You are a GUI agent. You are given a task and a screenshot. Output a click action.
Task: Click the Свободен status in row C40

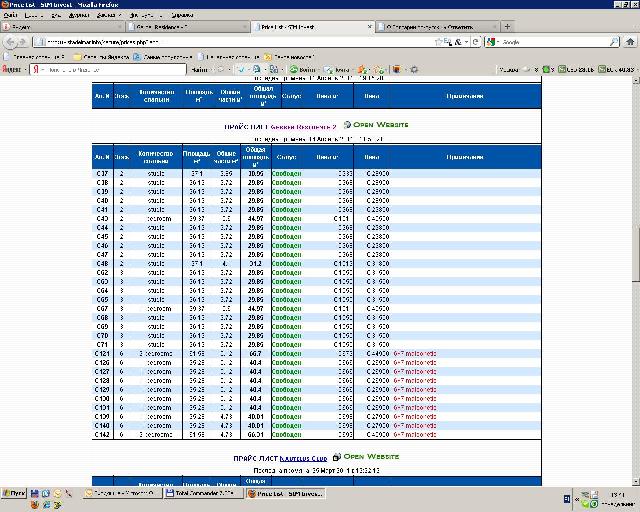(x=287, y=200)
